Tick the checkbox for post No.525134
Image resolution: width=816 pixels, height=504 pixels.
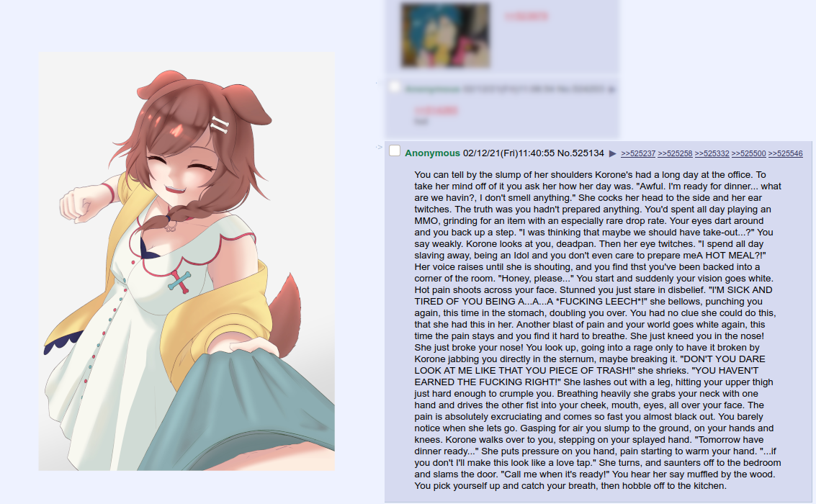(395, 150)
